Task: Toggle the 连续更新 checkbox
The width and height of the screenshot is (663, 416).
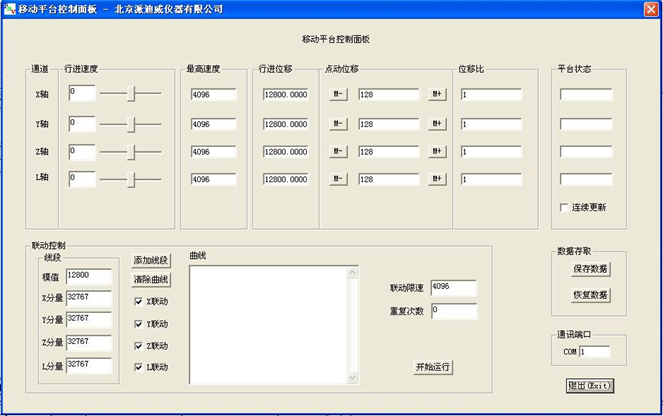Action: click(564, 207)
